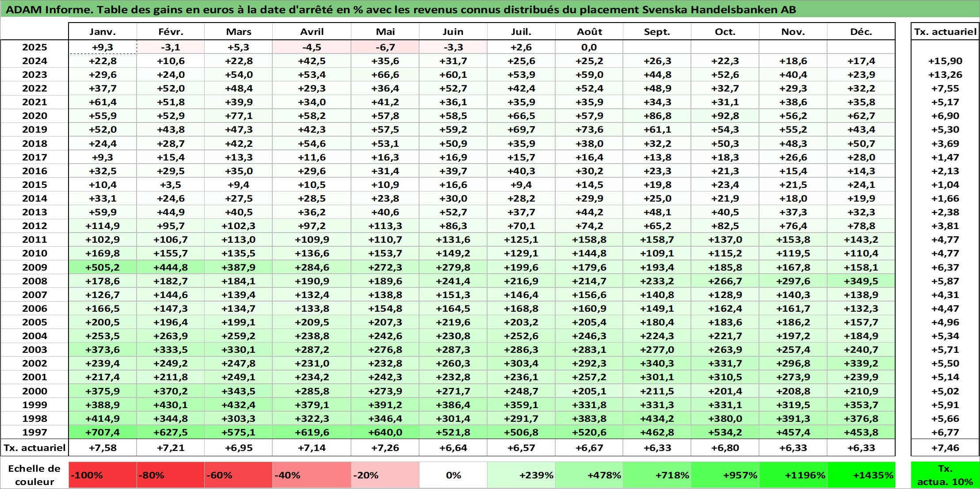Click actuarial rate +15,90 for 2024

945,61
